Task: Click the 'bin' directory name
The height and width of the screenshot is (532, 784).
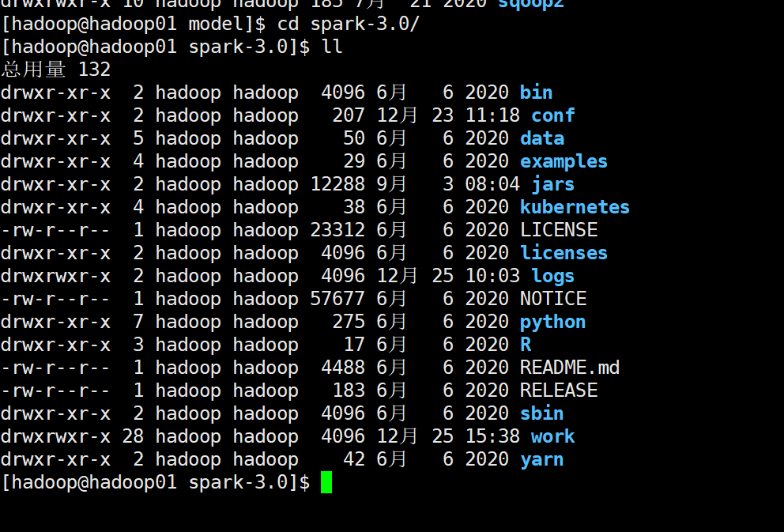Action: (x=536, y=92)
